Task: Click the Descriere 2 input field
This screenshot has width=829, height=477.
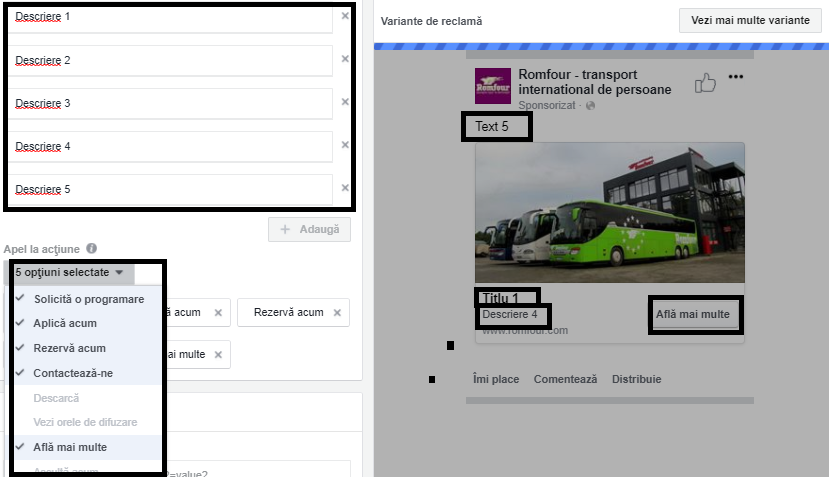Action: click(x=170, y=60)
